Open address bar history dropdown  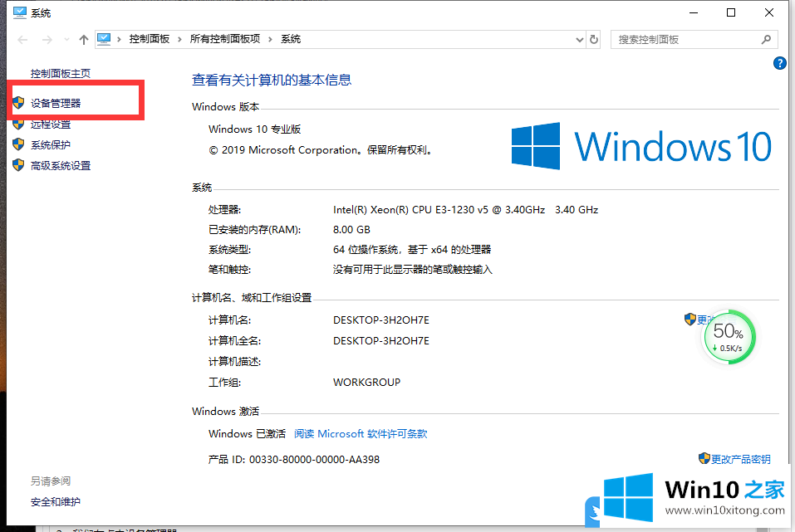pyautogui.click(x=580, y=40)
